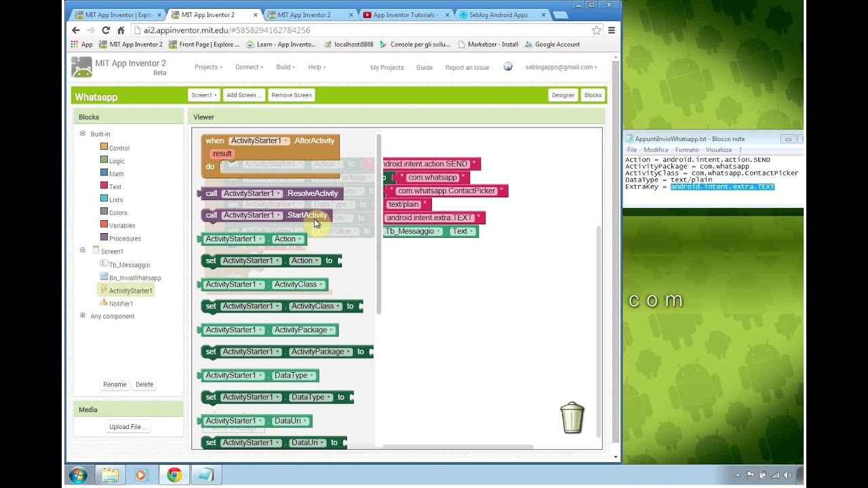Open the Help menu
868x488 pixels.
click(317, 67)
